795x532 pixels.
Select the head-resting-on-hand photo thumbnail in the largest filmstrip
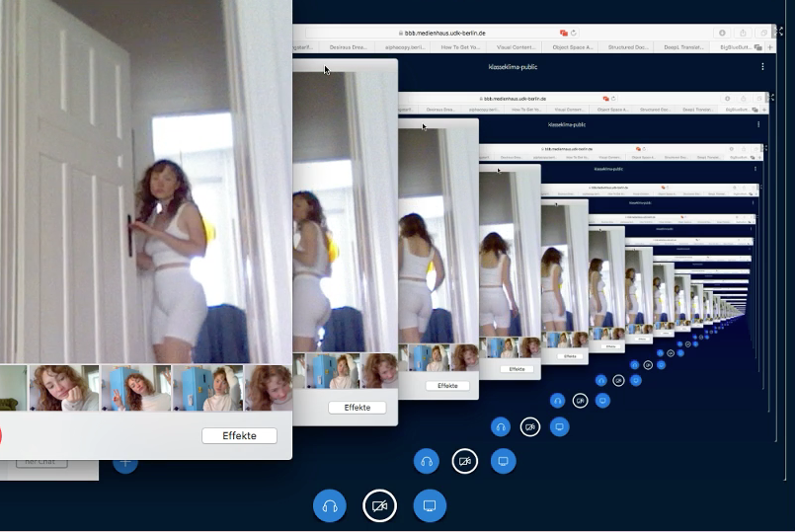point(63,388)
